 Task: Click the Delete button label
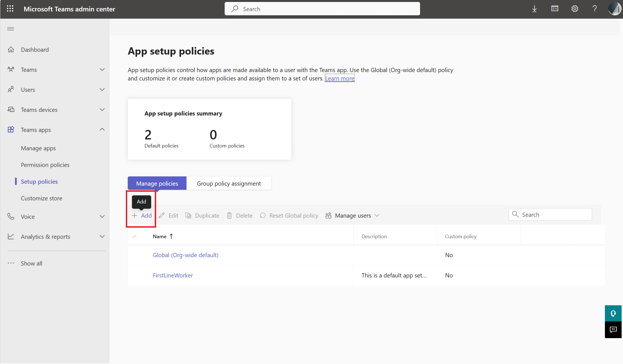point(244,216)
